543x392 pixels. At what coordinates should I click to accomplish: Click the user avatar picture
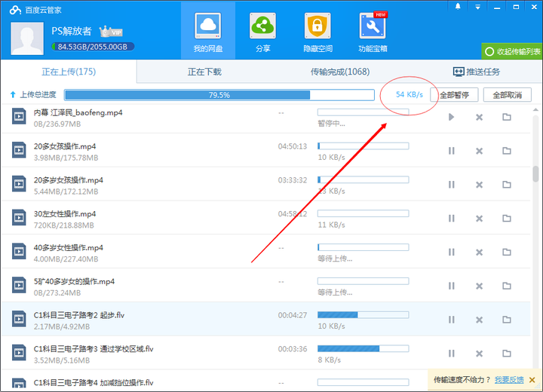tap(27, 38)
